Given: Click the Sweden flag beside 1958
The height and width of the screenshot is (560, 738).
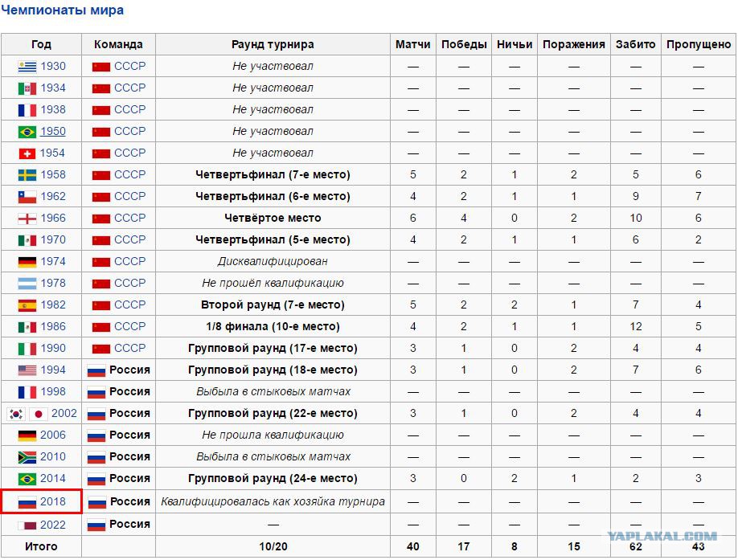Looking at the screenshot, I should (x=27, y=175).
